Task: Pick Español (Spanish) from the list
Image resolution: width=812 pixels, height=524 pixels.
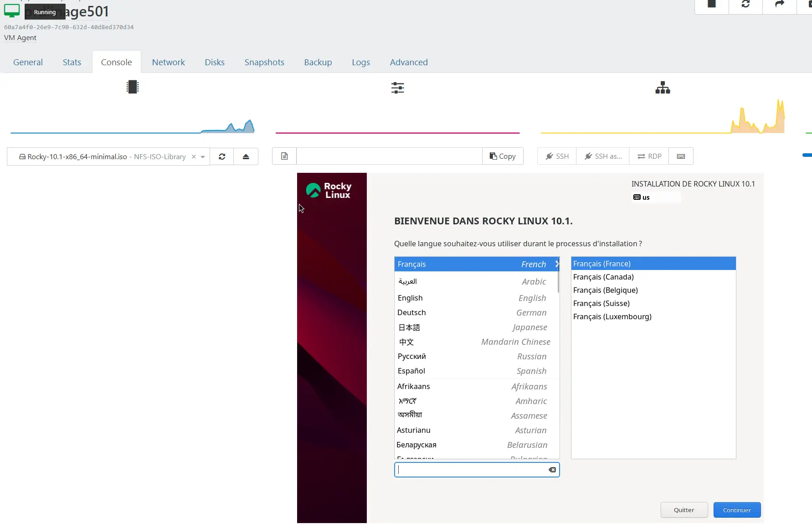Action: [x=476, y=371]
